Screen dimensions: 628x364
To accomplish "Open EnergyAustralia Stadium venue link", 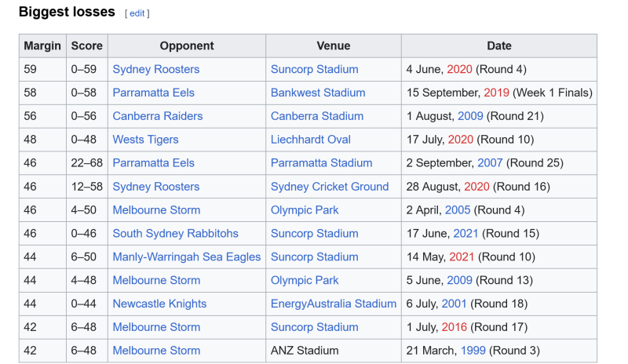I will [333, 304].
